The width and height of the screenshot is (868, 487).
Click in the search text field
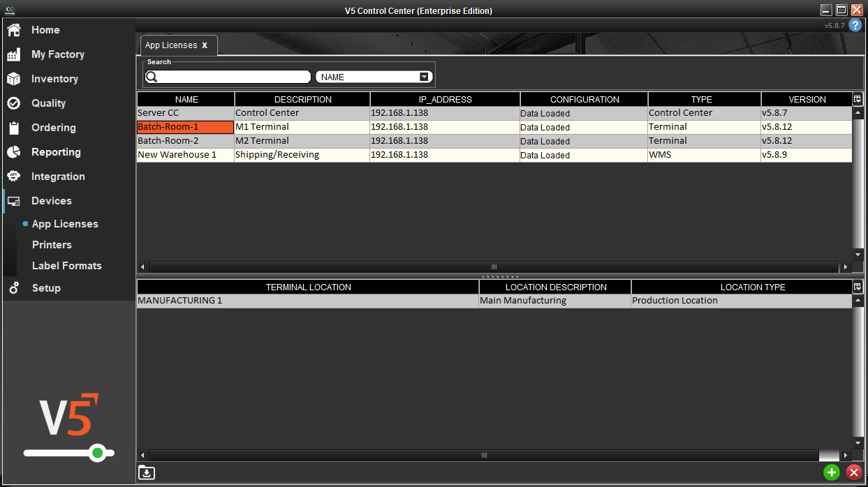[x=232, y=77]
